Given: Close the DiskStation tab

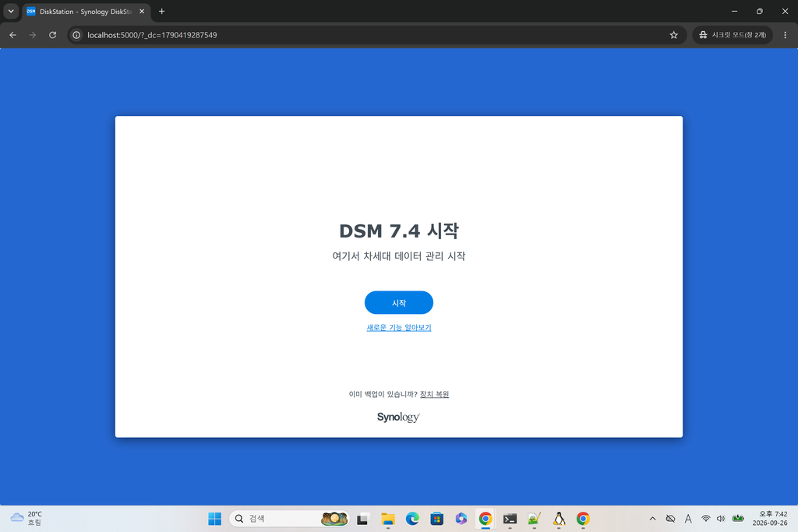Looking at the screenshot, I should [x=142, y=11].
